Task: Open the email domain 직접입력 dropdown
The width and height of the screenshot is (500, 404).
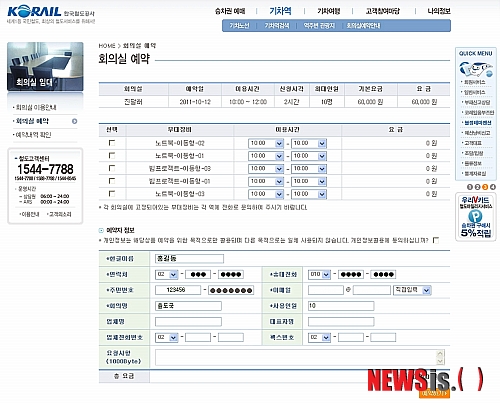Action: click(x=412, y=290)
